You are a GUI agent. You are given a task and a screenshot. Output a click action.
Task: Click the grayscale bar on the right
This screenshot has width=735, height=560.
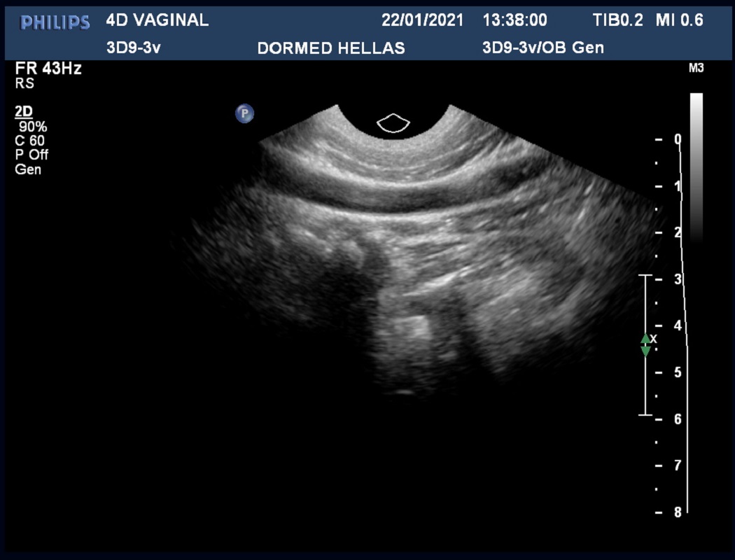[x=696, y=167]
